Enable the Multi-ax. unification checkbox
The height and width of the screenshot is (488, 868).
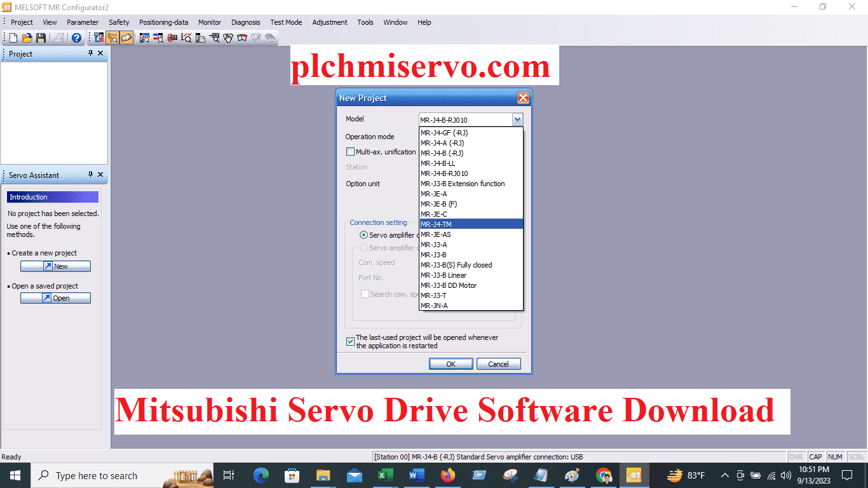[350, 151]
